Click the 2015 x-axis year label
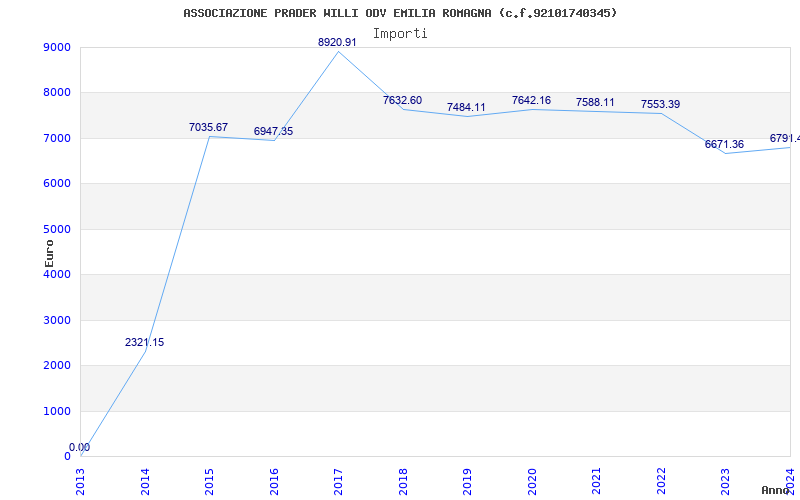This screenshot has width=800, height=500. pyautogui.click(x=209, y=481)
